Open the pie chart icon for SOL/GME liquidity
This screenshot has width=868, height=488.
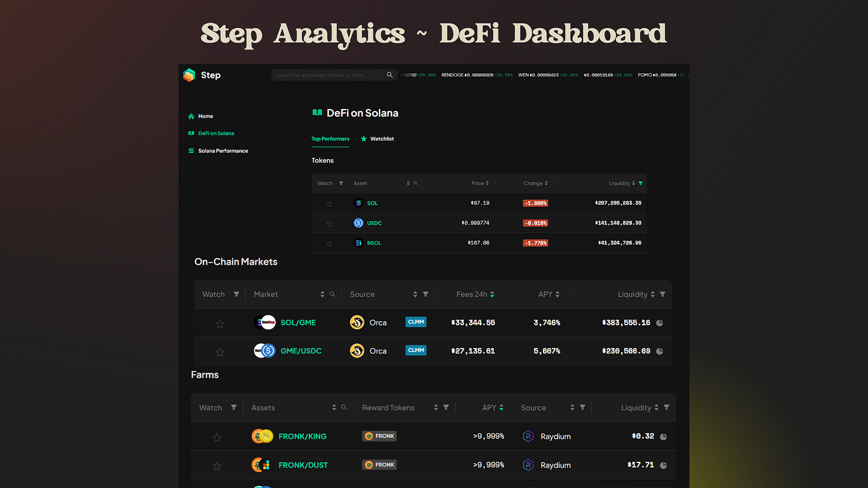(x=659, y=323)
